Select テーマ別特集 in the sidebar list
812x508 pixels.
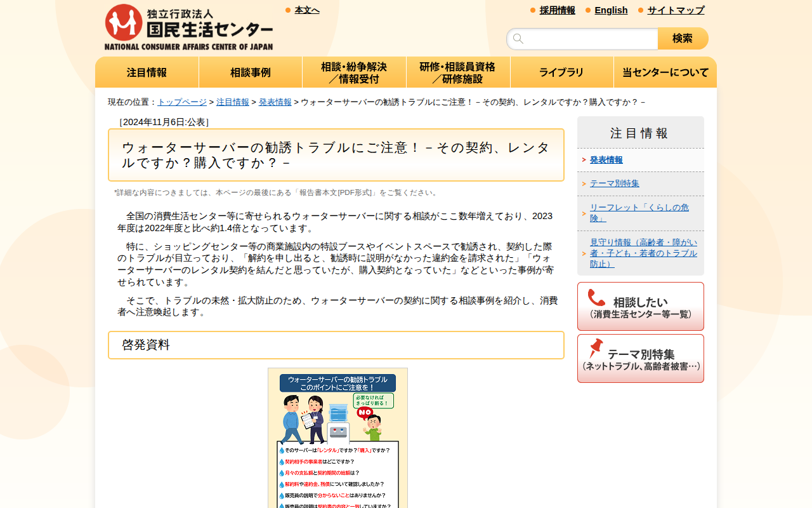coord(615,184)
